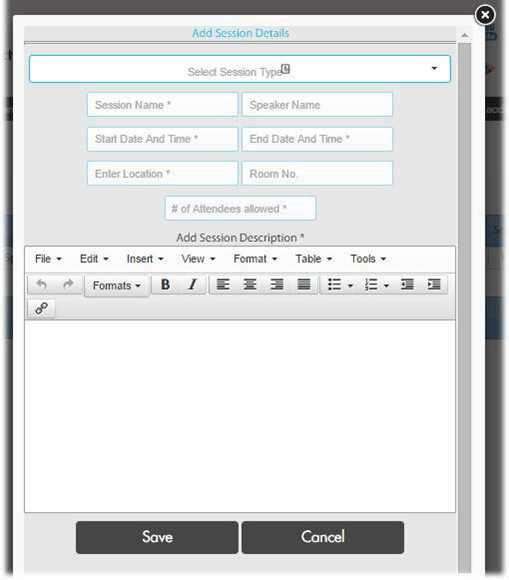Open Select Session Type dropdown
Screen dimensions: 509x580
[x=240, y=69]
